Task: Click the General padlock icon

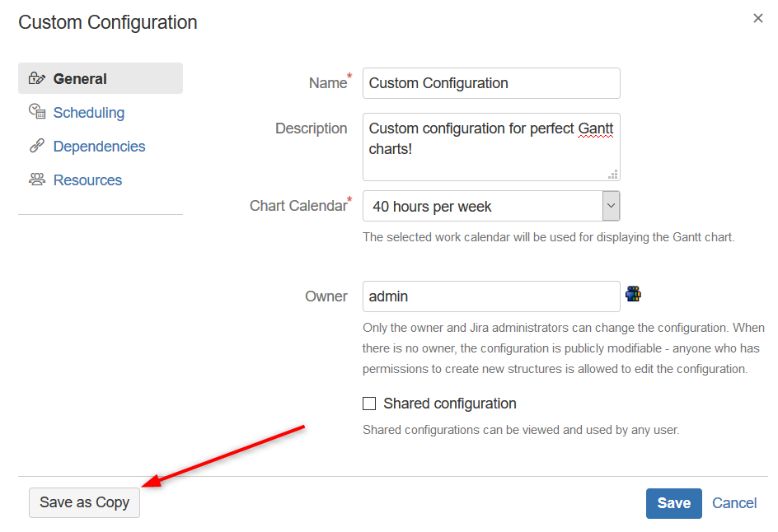Action: pos(37,78)
